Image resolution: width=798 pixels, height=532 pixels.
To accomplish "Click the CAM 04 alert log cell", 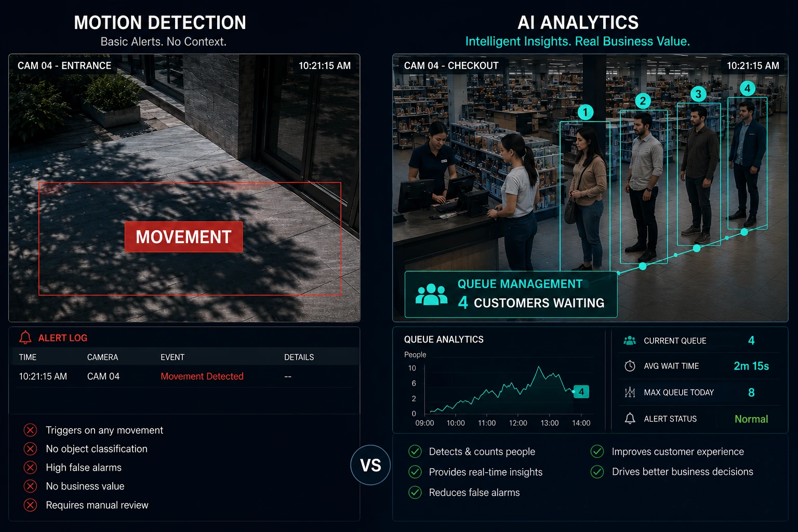I will pyautogui.click(x=103, y=376).
